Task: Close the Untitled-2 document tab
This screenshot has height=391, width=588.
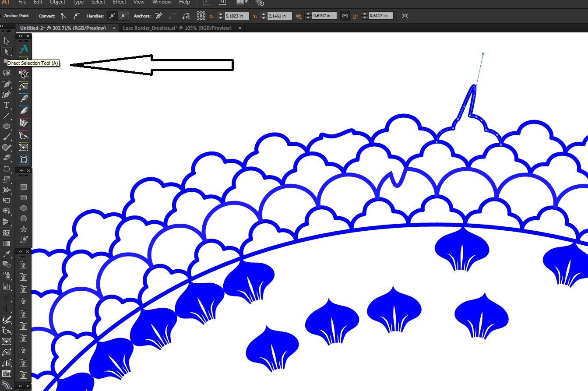Action: tap(115, 28)
